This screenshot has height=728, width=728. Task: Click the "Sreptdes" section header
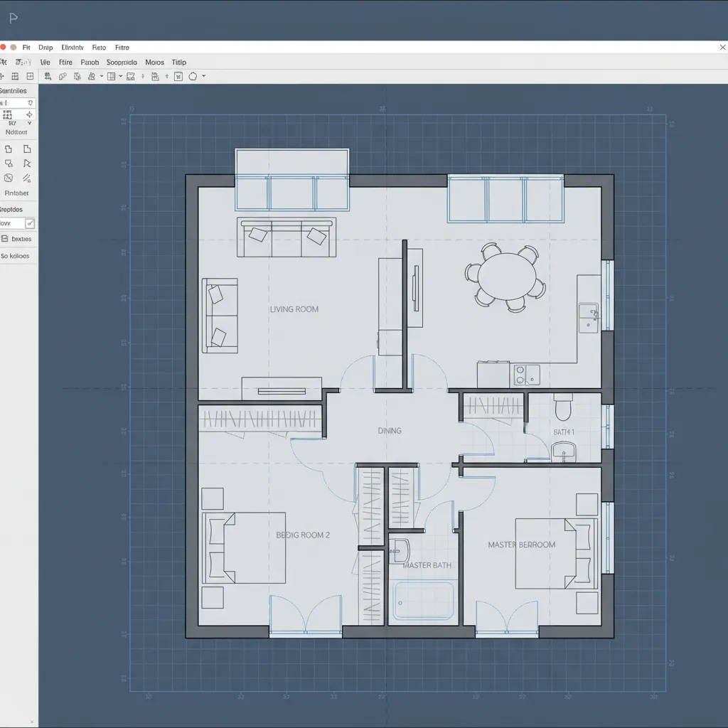tap(11, 210)
